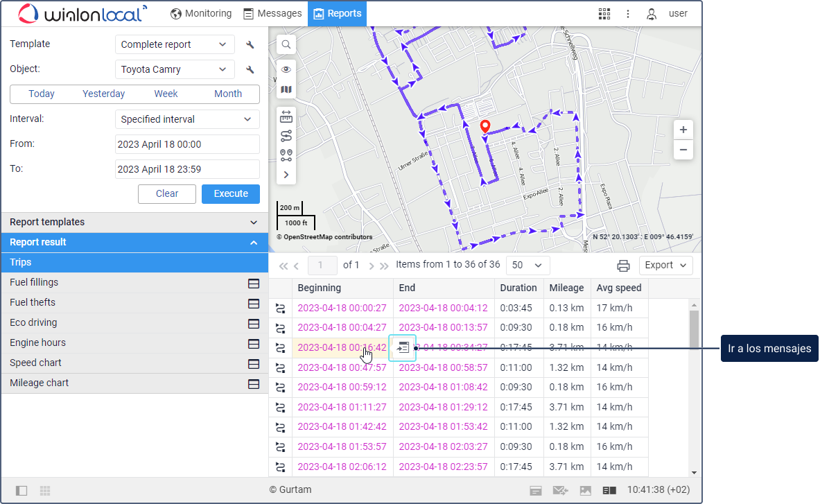Collapse the Report result section

click(254, 243)
